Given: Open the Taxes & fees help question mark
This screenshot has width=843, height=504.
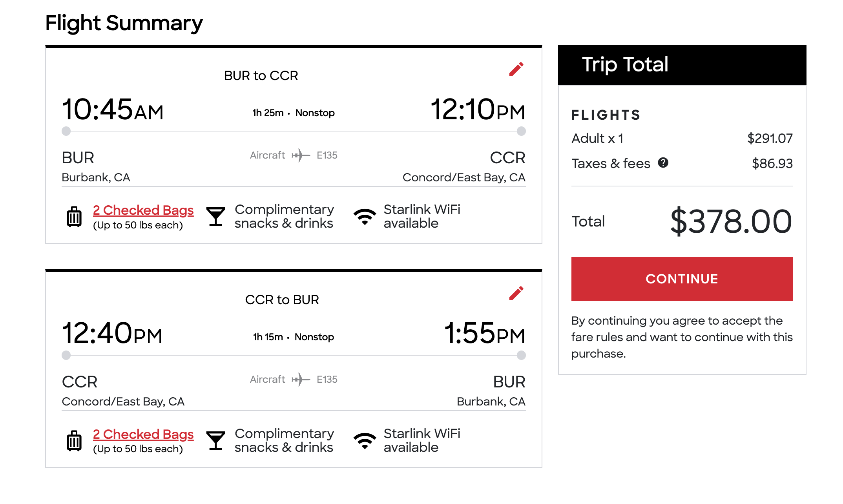Looking at the screenshot, I should tap(663, 163).
